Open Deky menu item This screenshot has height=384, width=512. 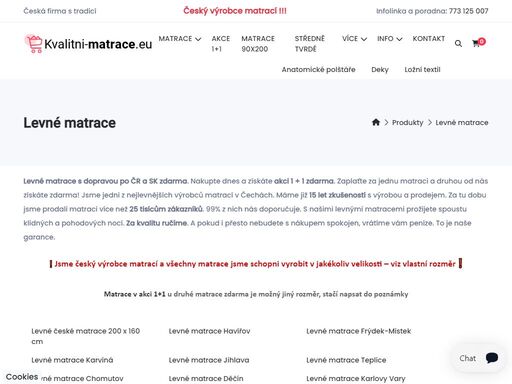(380, 70)
